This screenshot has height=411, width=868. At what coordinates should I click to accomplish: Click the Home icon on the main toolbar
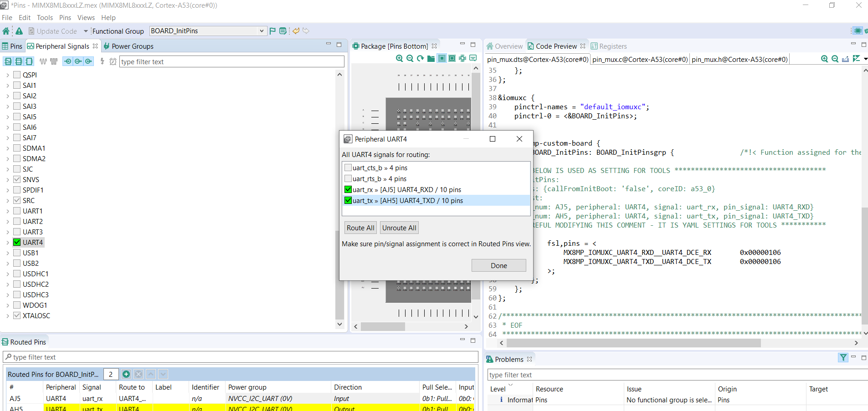tap(5, 31)
